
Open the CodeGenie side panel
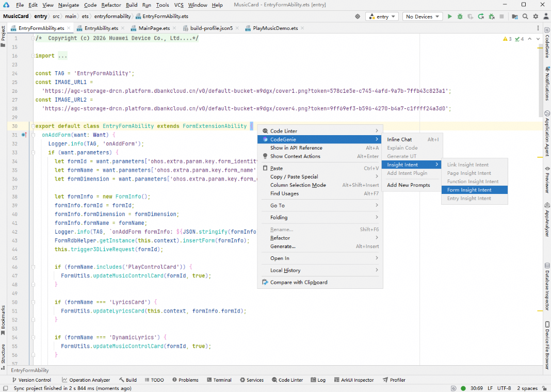pos(546,45)
